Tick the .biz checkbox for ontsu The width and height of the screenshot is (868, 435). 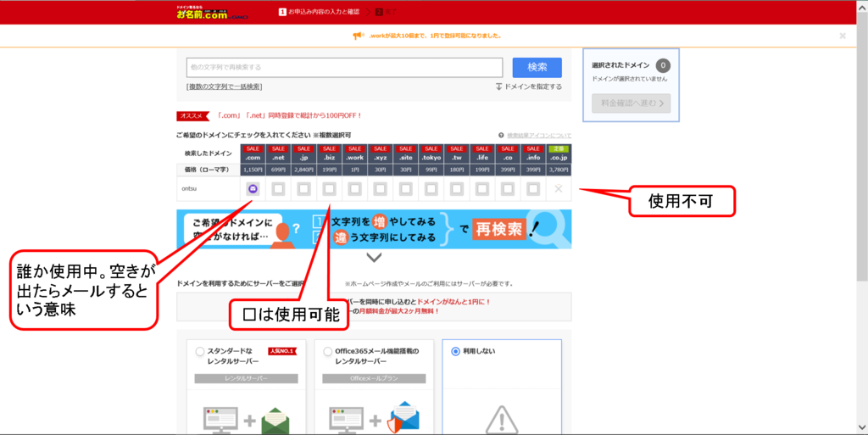[330, 189]
